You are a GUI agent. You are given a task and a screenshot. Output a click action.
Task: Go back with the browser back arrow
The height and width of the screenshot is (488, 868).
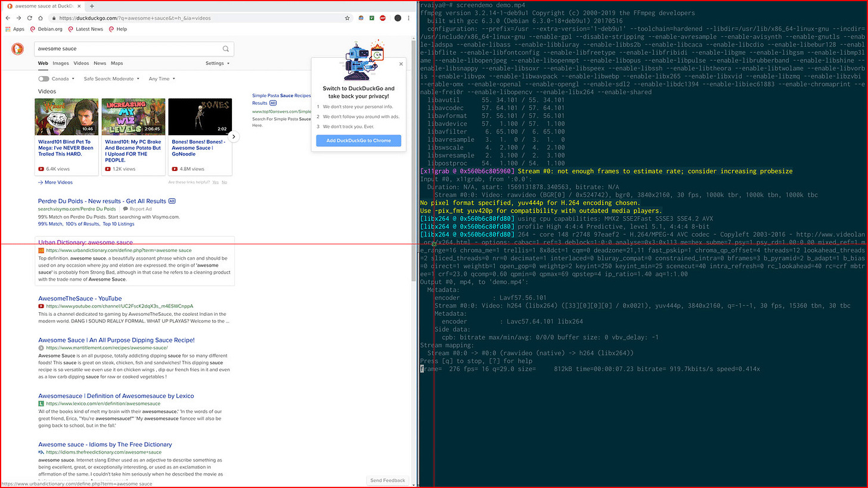coord(8,18)
